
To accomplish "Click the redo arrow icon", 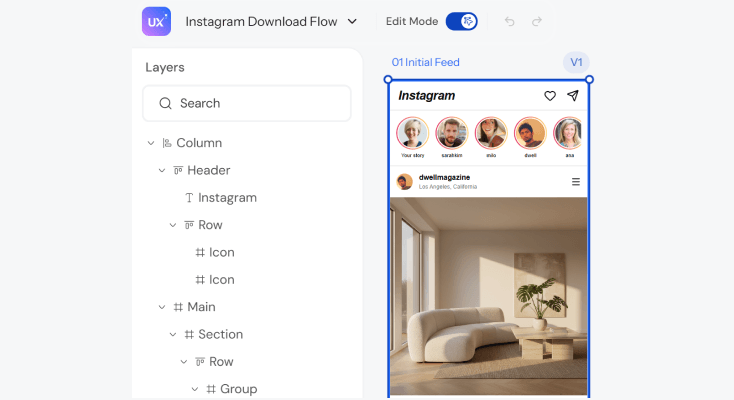I will pyautogui.click(x=537, y=22).
